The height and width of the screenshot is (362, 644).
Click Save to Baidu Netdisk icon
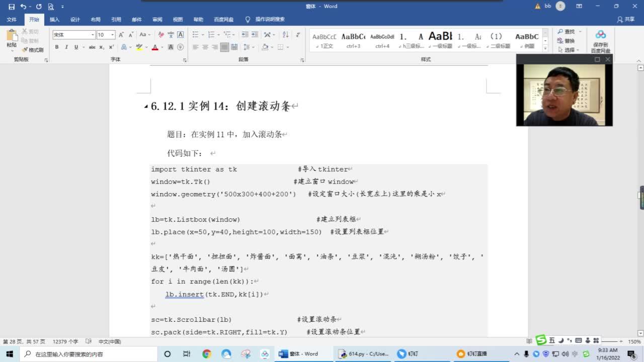(x=600, y=40)
